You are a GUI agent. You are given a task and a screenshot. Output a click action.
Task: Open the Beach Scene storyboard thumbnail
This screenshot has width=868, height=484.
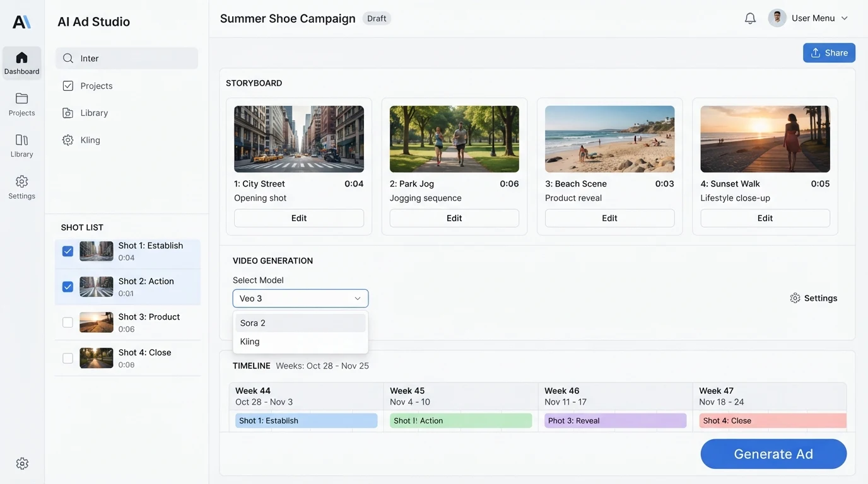609,139
